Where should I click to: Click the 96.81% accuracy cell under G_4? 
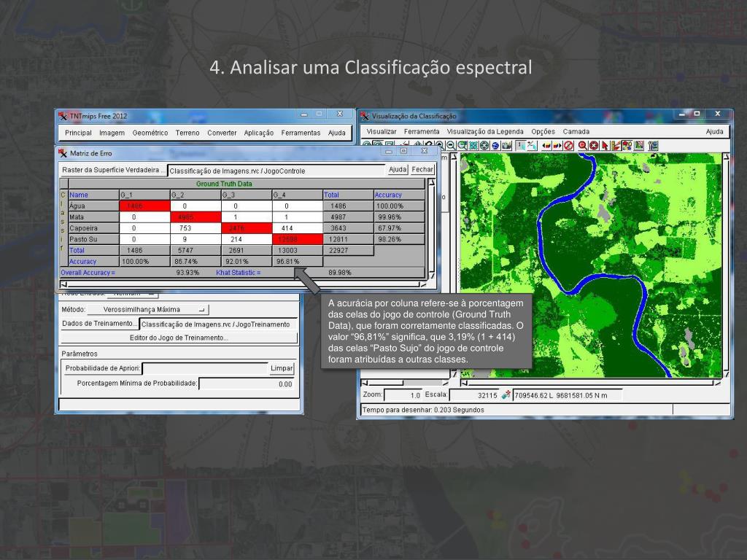tap(298, 262)
